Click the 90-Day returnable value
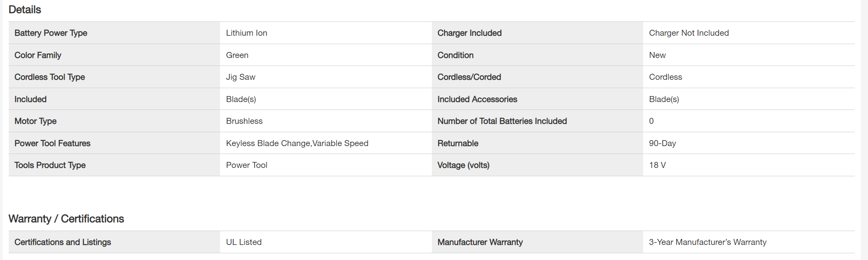 coord(662,143)
